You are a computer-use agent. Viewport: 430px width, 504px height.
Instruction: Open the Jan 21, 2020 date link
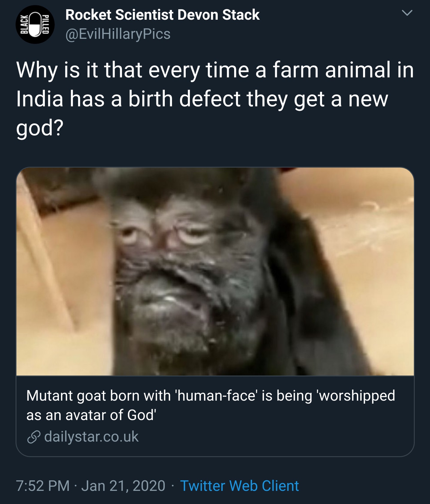pos(123,485)
